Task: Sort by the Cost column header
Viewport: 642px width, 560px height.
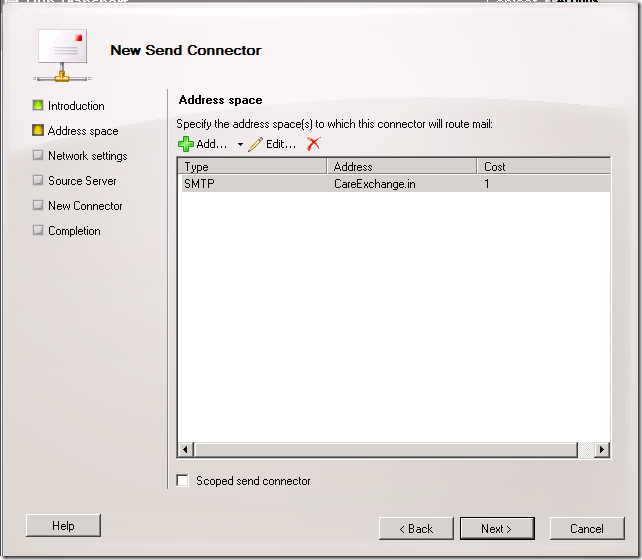Action: [x=544, y=167]
